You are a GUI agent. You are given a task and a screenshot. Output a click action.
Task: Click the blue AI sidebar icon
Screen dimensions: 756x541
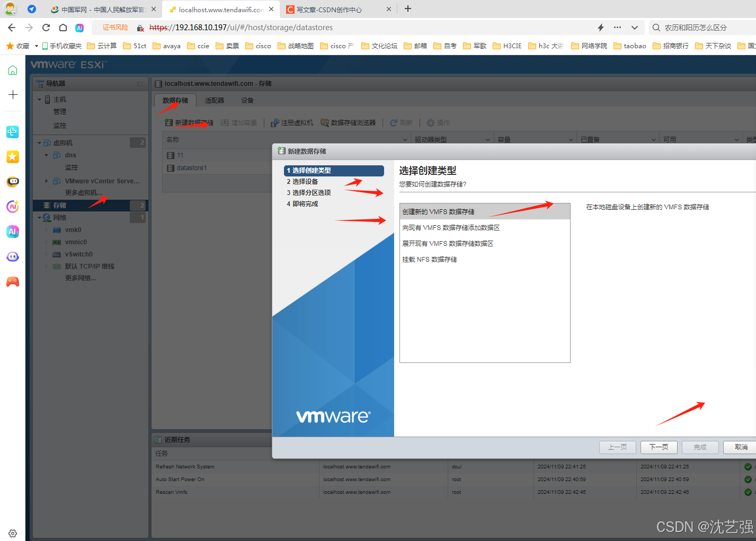pos(13,232)
